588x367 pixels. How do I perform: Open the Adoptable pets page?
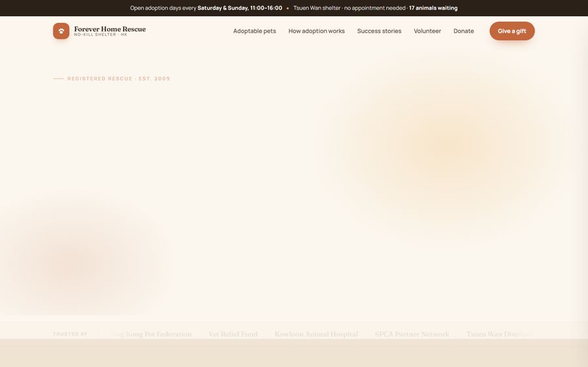255,31
